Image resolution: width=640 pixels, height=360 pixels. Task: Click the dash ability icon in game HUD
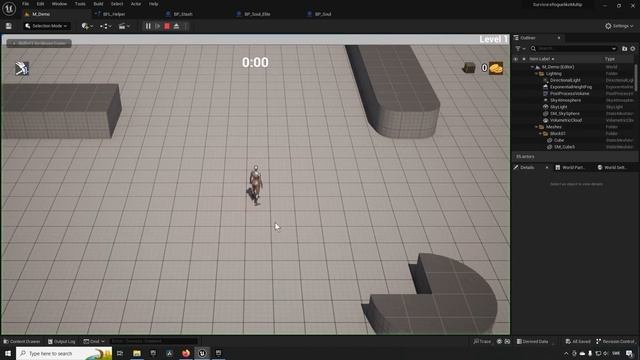[x=22, y=68]
